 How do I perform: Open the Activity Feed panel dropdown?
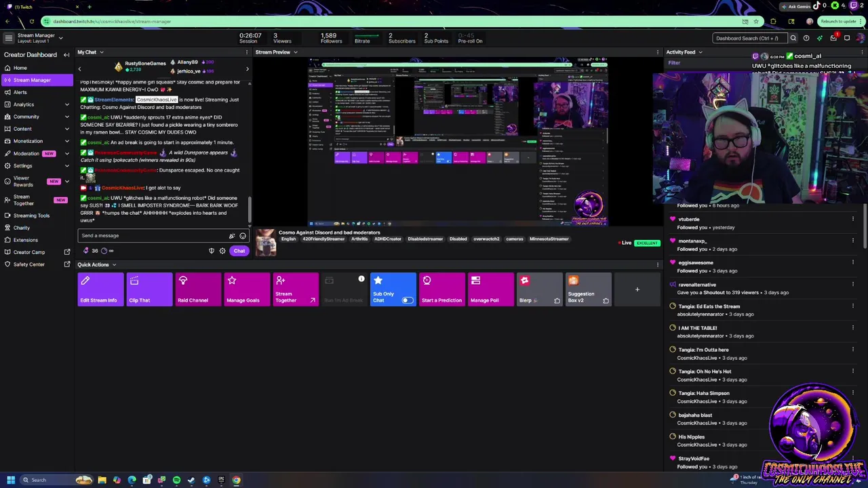click(700, 52)
